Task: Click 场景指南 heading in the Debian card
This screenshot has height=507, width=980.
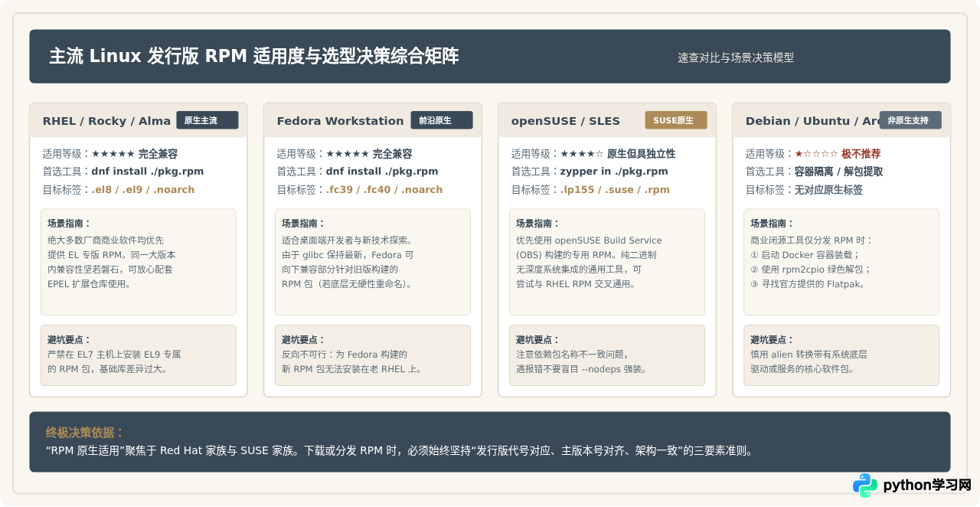Action: pyautogui.click(x=772, y=224)
